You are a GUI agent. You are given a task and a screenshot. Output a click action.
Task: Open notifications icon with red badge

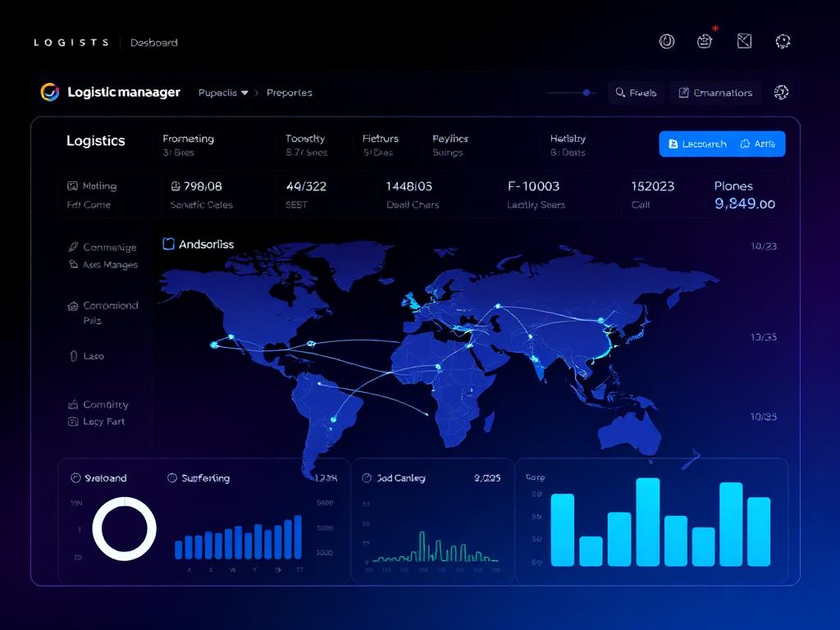(x=705, y=41)
